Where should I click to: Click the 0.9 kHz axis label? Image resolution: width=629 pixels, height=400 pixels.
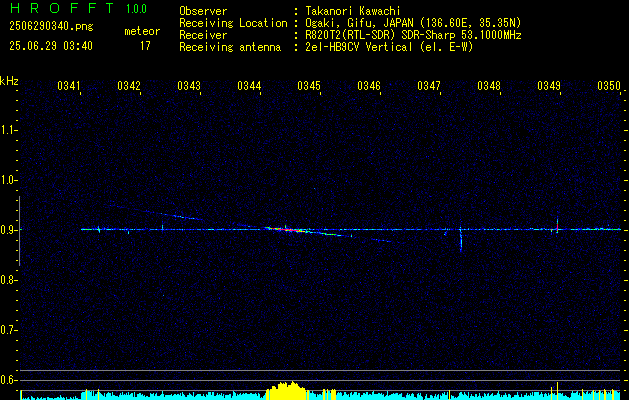(x=8, y=230)
